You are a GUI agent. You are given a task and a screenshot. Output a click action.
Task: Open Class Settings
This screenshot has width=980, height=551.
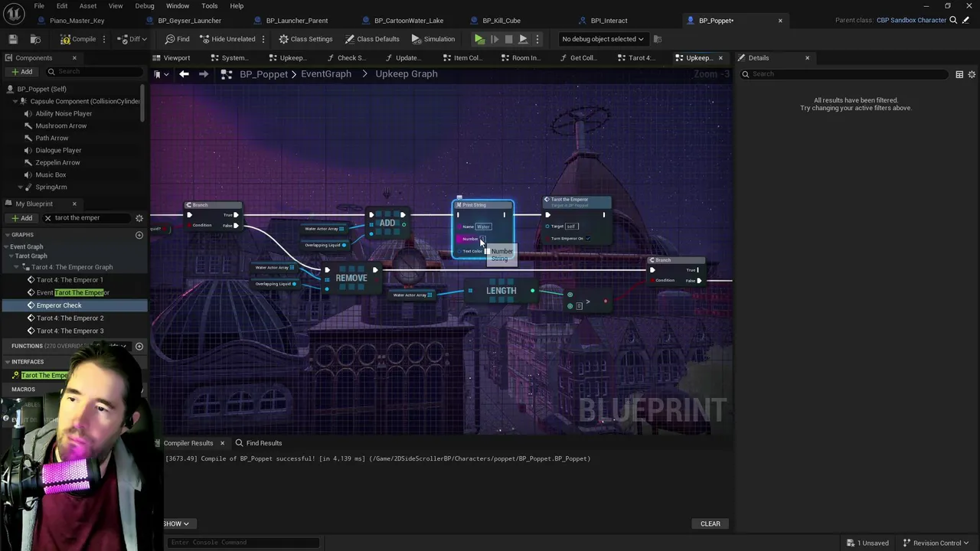305,39
